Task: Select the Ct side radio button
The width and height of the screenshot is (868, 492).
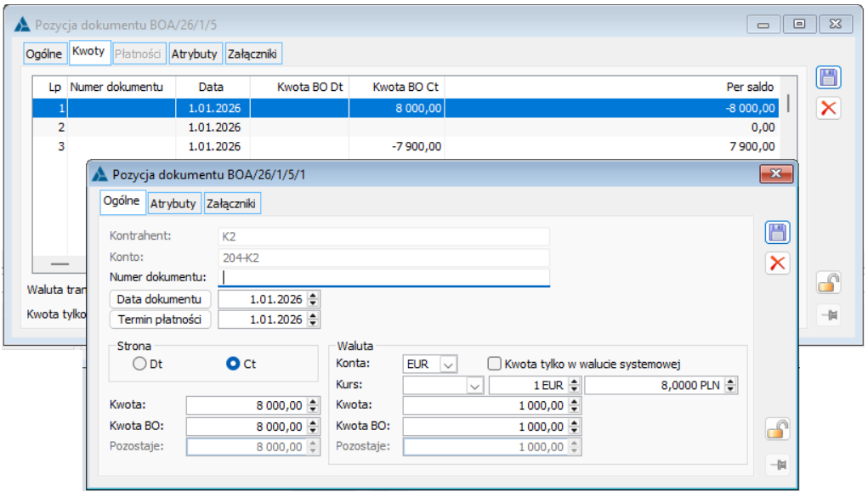Action: 233,364
